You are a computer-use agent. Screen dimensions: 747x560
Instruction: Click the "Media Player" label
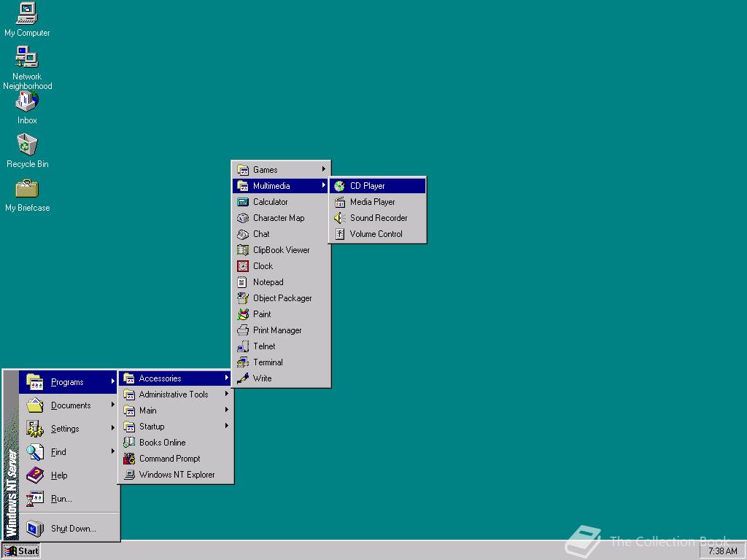coord(373,202)
